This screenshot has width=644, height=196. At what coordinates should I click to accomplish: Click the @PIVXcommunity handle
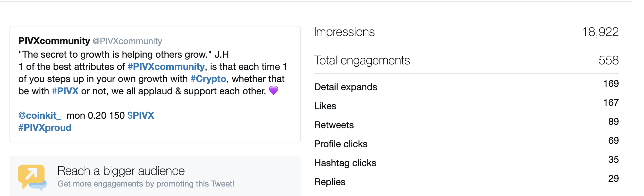point(127,41)
